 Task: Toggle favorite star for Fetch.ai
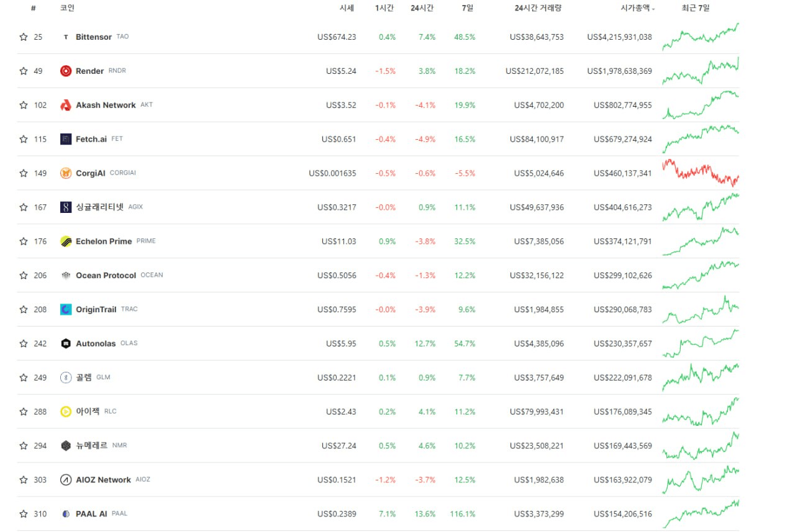click(24, 139)
